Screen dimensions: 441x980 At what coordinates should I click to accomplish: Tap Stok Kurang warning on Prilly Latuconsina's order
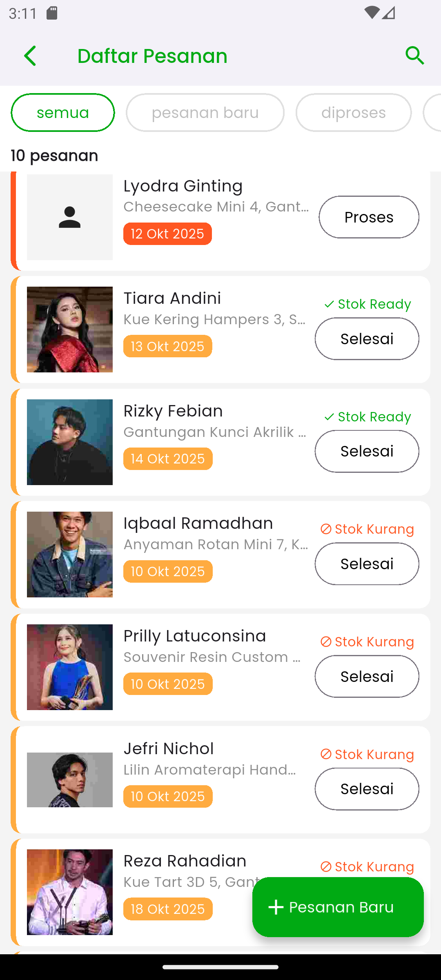point(367,642)
